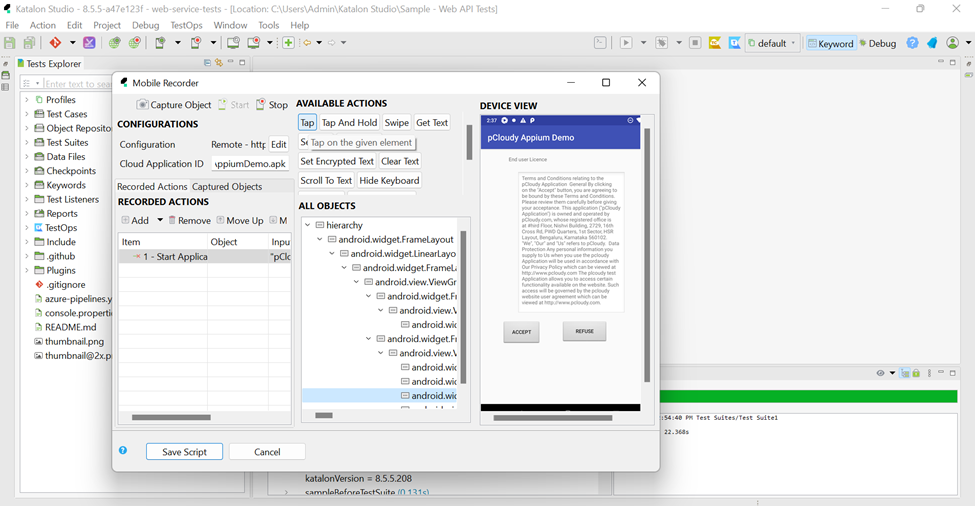
Task: Switch to the Debug perspective
Action: pyautogui.click(x=877, y=43)
